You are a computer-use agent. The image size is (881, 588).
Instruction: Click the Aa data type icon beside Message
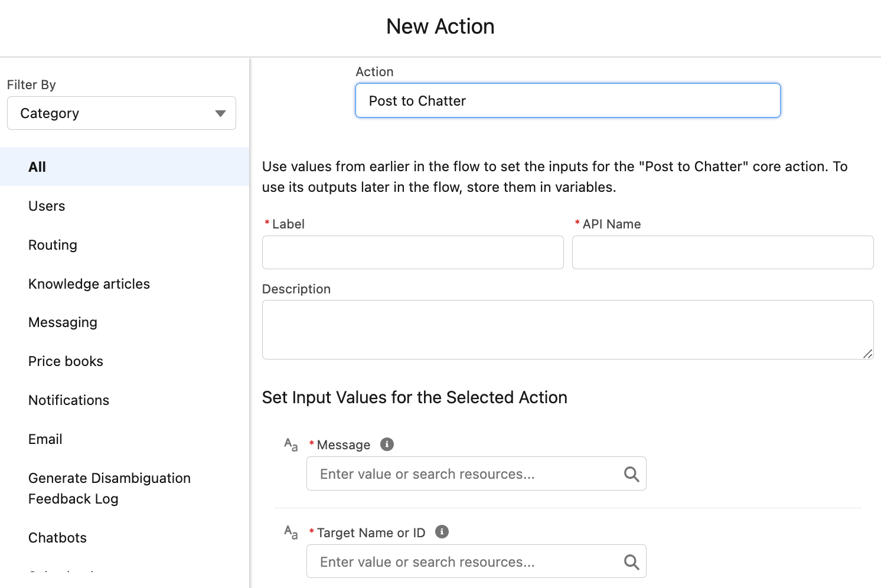[291, 445]
